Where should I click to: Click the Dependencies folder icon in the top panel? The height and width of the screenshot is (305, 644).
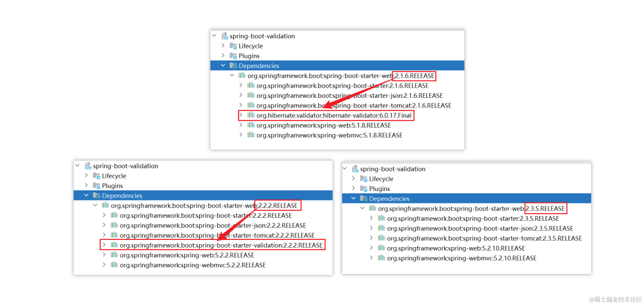tap(233, 66)
